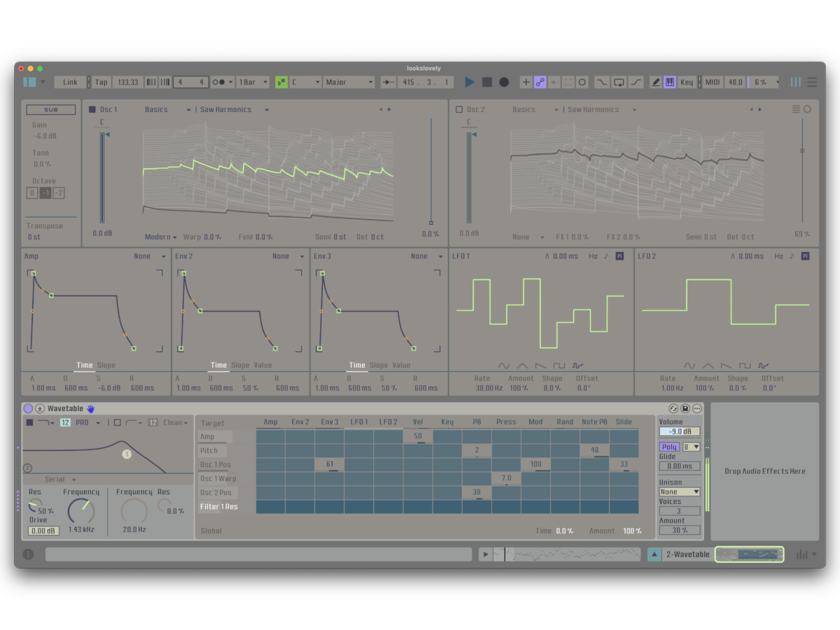Toggle the SUB oscillator button

[50, 110]
